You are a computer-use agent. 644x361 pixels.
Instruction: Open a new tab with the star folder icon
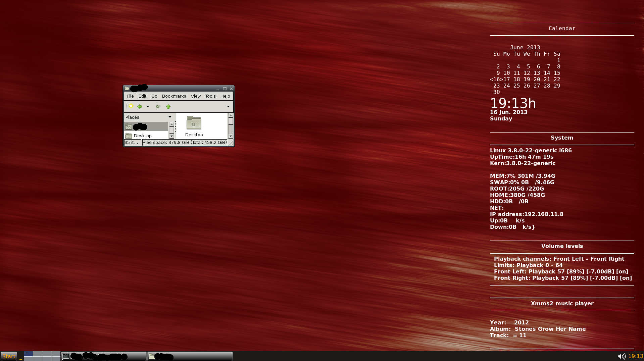click(130, 106)
